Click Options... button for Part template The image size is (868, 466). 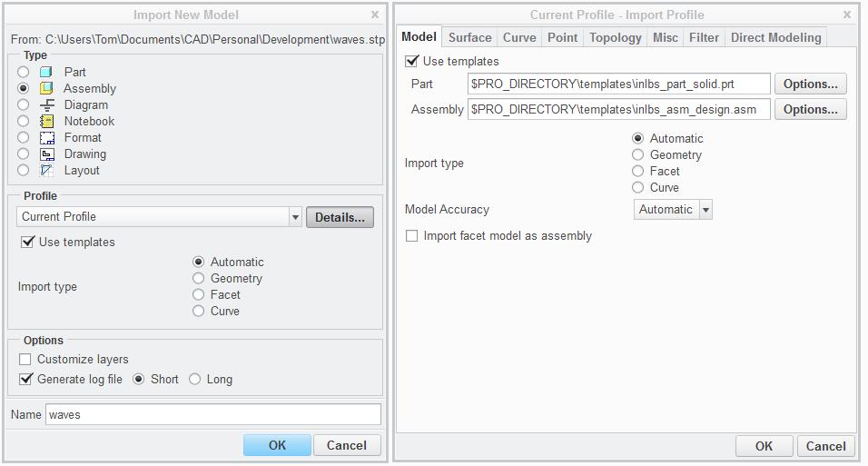811,84
